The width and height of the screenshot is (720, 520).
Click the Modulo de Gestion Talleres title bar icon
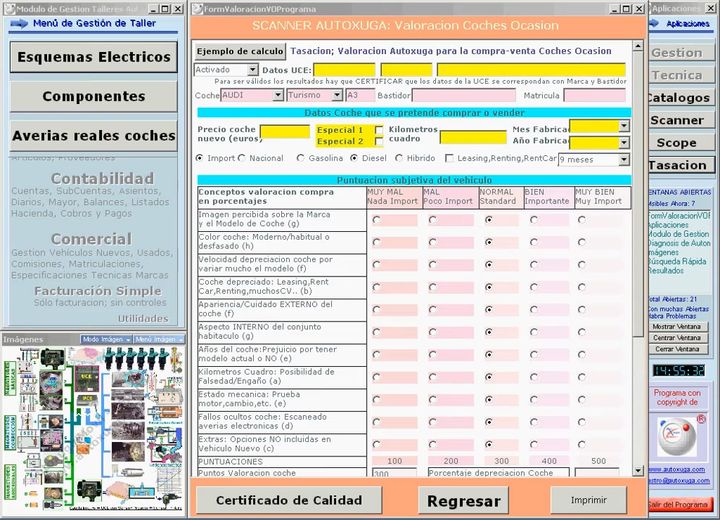[10, 9]
